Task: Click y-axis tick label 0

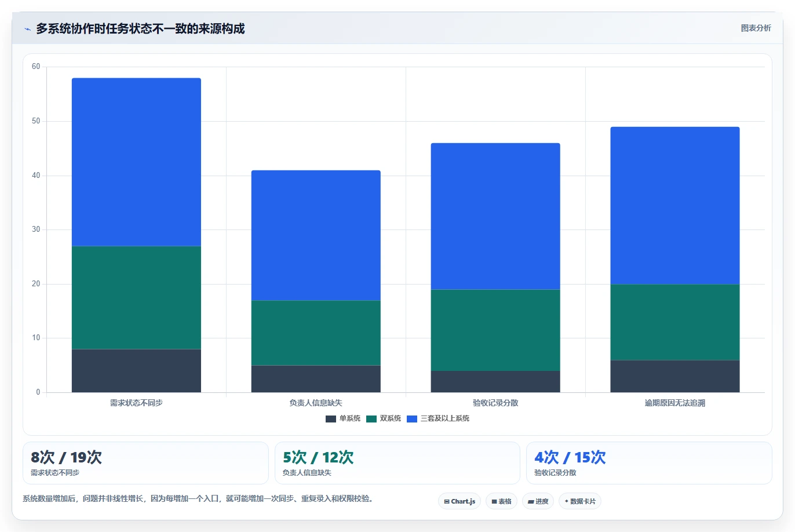Action: [x=38, y=392]
